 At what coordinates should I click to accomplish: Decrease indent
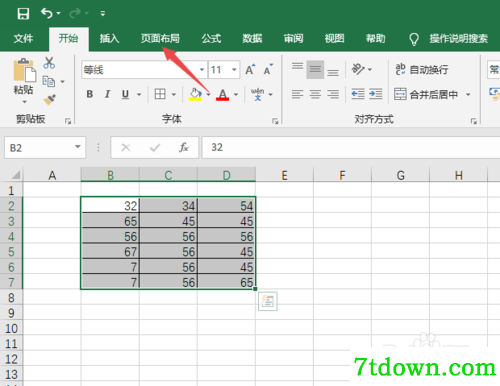click(358, 94)
